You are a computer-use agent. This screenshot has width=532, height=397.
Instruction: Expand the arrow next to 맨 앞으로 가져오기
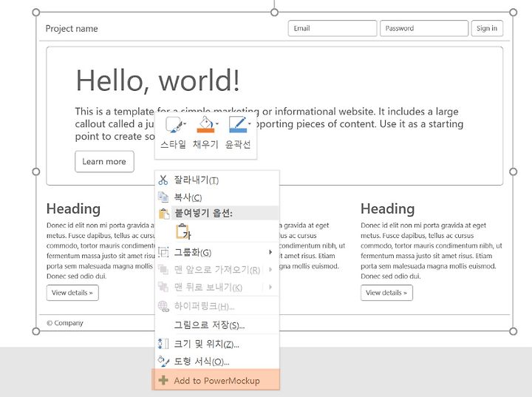pos(270,269)
